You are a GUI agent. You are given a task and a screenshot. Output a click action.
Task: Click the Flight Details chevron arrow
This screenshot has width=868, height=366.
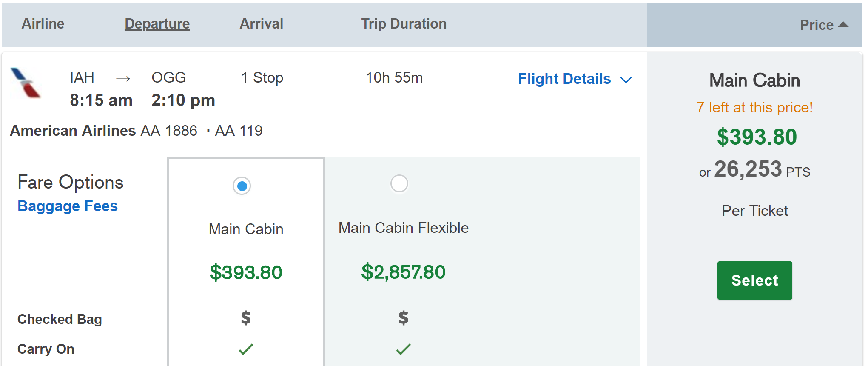tap(626, 80)
